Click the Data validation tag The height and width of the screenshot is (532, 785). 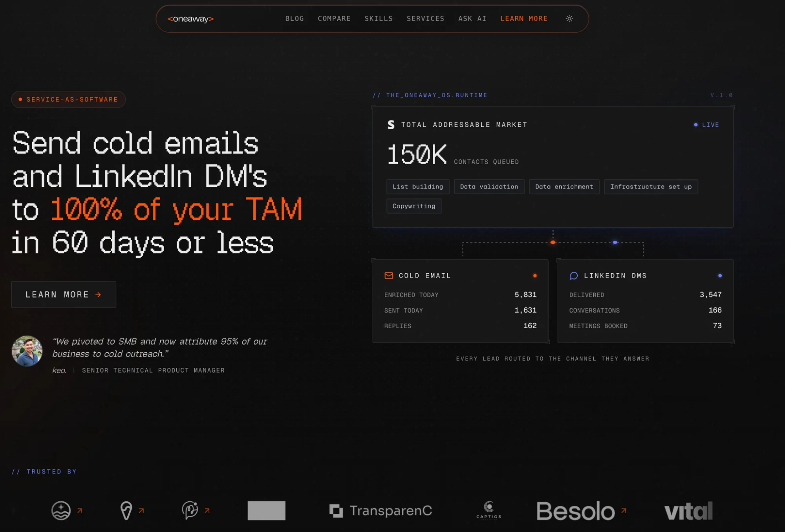pos(489,186)
